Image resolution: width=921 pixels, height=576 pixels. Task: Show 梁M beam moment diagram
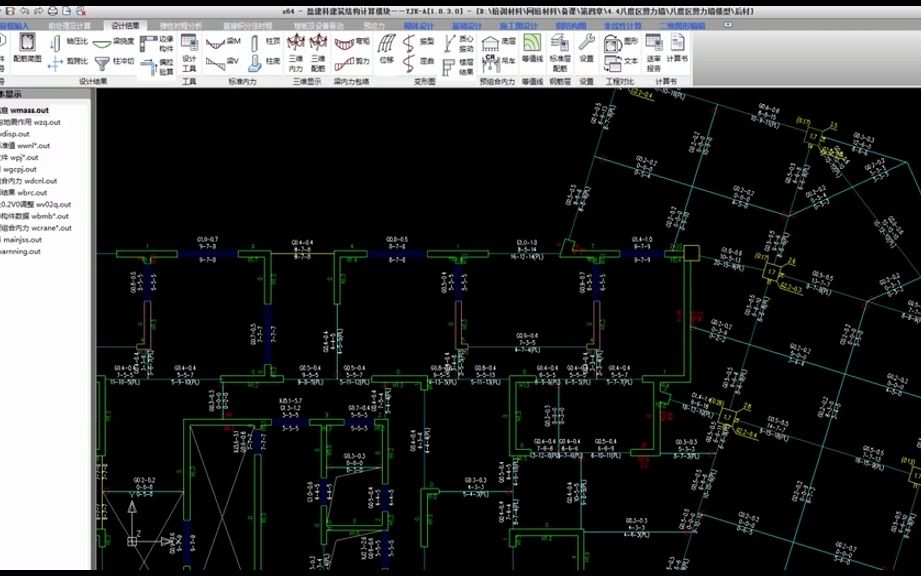[x=220, y=44]
